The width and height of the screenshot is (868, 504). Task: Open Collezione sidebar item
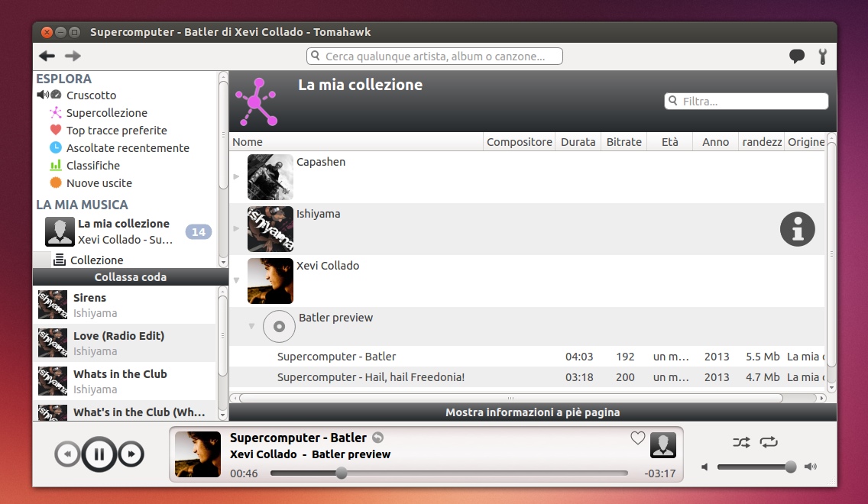tap(97, 260)
